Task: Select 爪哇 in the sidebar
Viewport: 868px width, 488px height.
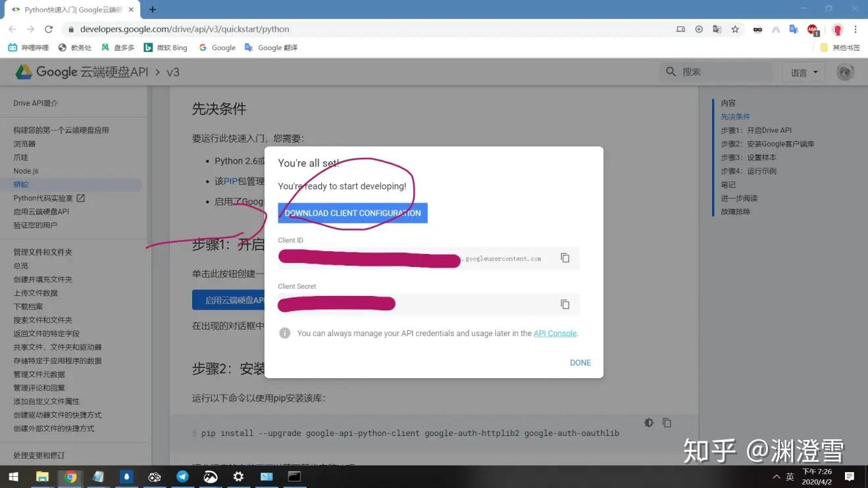Action: [21, 157]
